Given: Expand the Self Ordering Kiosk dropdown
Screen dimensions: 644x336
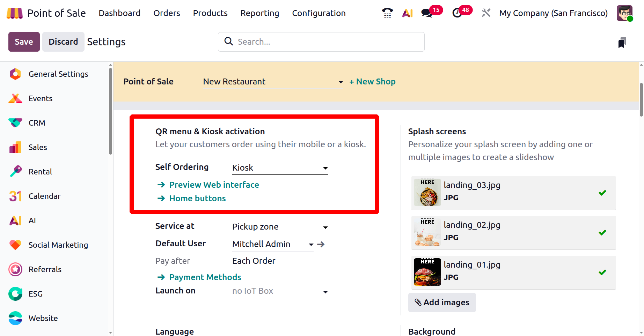Looking at the screenshot, I should pos(280,168).
